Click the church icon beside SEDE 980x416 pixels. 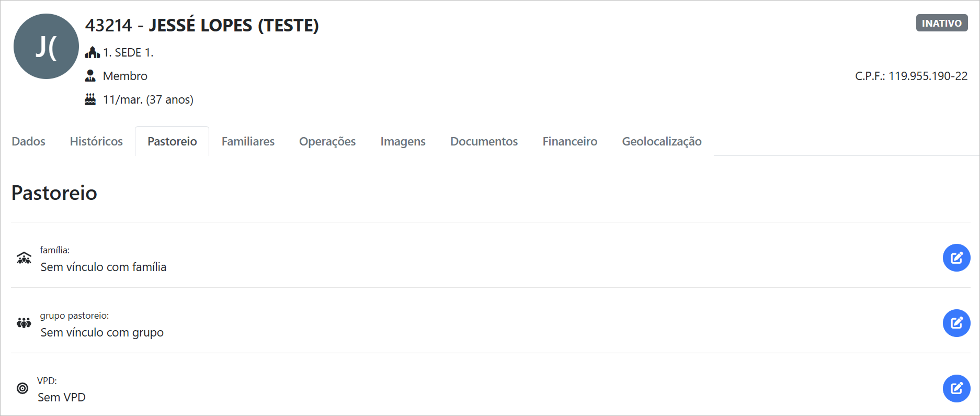[92, 52]
